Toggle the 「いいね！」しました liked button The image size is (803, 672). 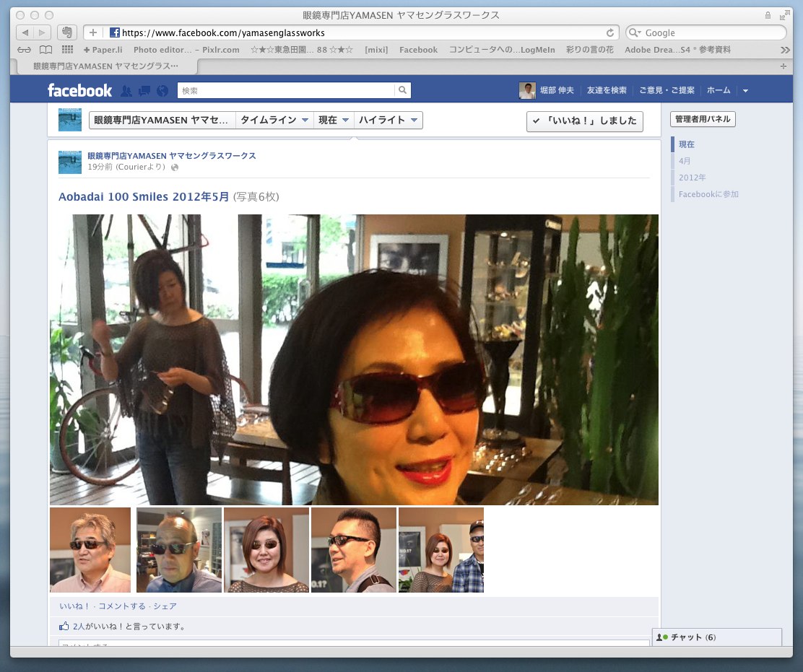pyautogui.click(x=585, y=121)
